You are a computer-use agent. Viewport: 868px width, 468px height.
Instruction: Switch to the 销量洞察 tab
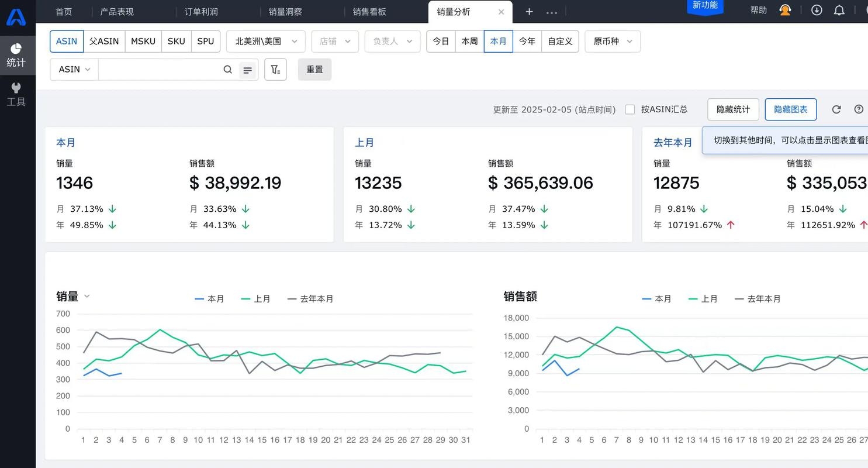tap(285, 12)
